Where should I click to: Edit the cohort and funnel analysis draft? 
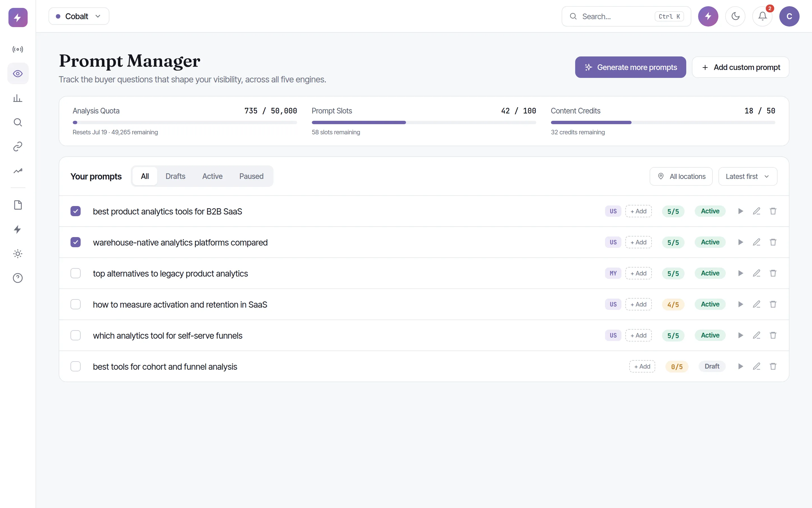click(x=757, y=367)
